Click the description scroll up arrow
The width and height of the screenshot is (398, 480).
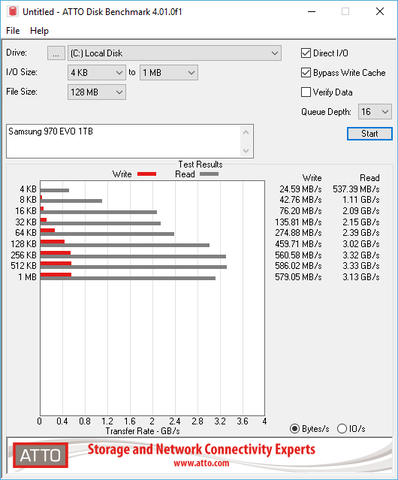pos(246,132)
